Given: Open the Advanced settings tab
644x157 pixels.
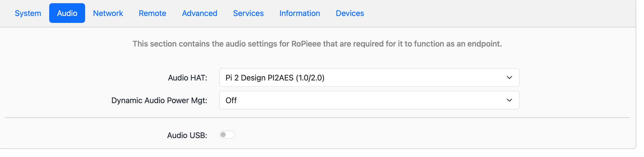Looking at the screenshot, I should click(199, 13).
